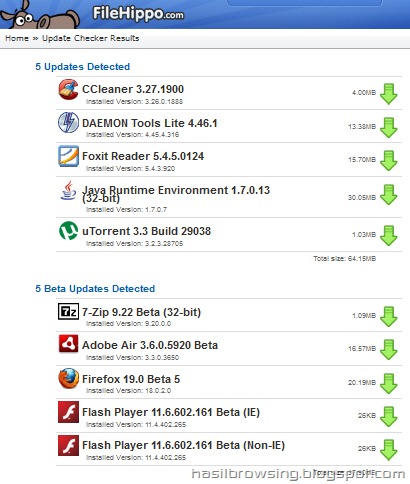The width and height of the screenshot is (410, 484).
Task: Click the 1.09MB size for 7-Zip
Action: coord(364,315)
